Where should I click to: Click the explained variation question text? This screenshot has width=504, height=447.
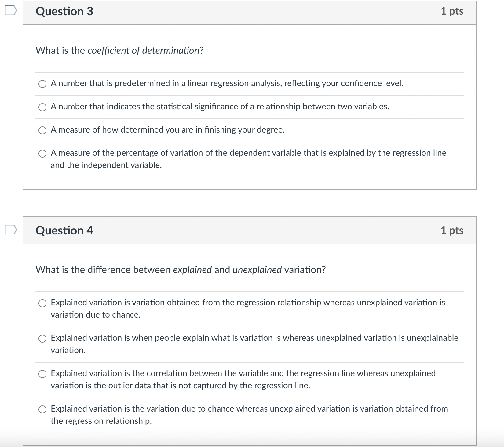[x=180, y=270]
